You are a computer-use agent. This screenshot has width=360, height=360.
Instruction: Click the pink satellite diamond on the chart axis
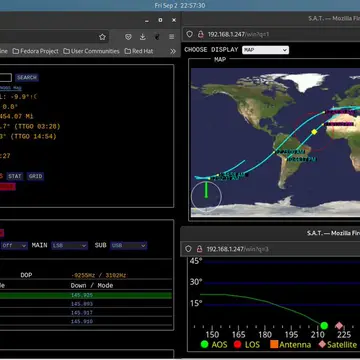(x=339, y=325)
